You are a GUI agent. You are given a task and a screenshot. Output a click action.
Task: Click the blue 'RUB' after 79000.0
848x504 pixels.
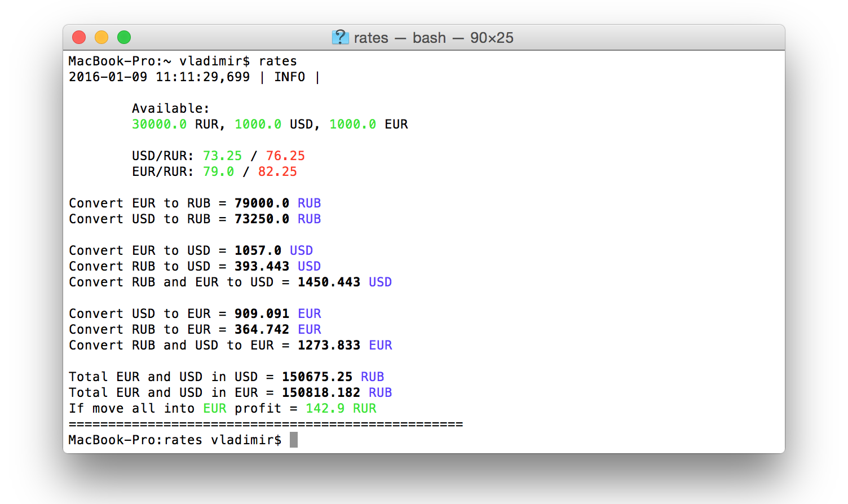(309, 203)
